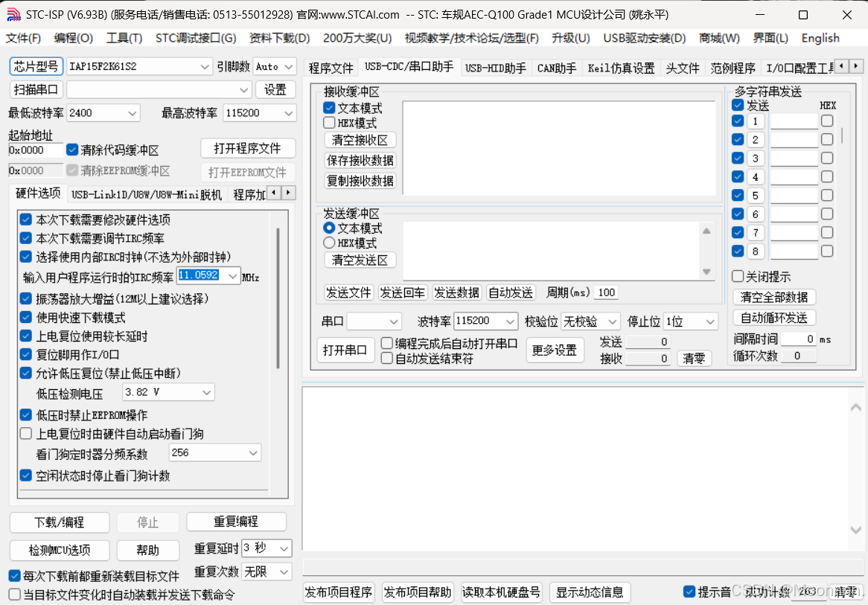Enable 上电复位时由硬件自动启动看门狗

[x=25, y=433]
